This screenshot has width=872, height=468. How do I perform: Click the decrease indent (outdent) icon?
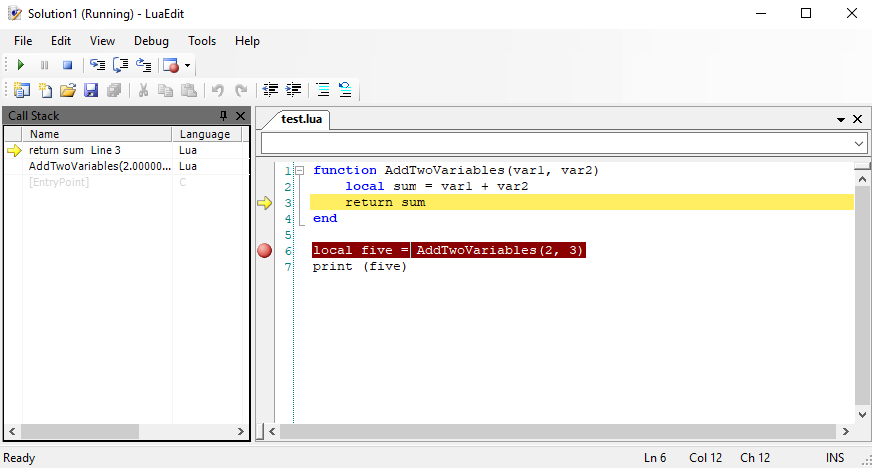click(x=270, y=89)
